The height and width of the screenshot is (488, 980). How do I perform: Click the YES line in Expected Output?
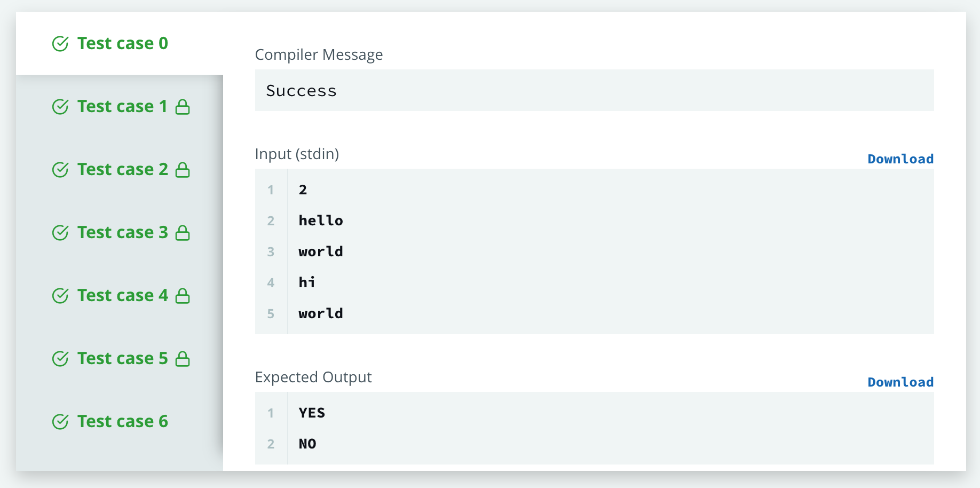312,413
